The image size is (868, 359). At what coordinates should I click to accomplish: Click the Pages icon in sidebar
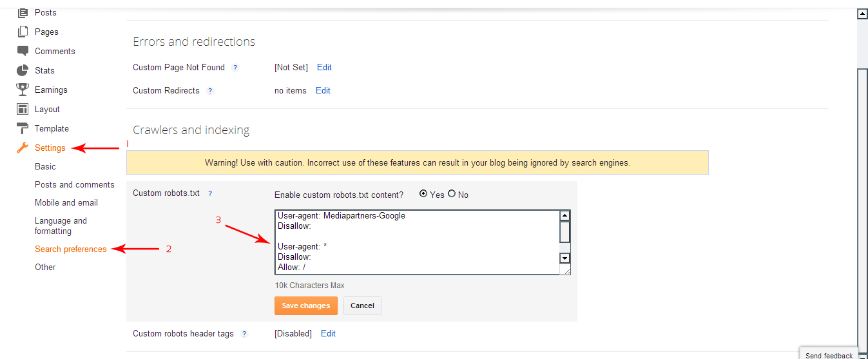(23, 32)
